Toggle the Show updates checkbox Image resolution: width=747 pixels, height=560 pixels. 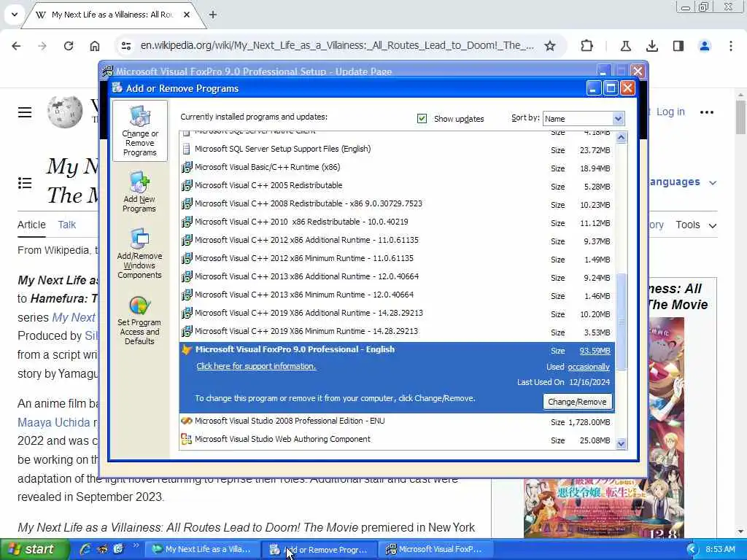[422, 118]
